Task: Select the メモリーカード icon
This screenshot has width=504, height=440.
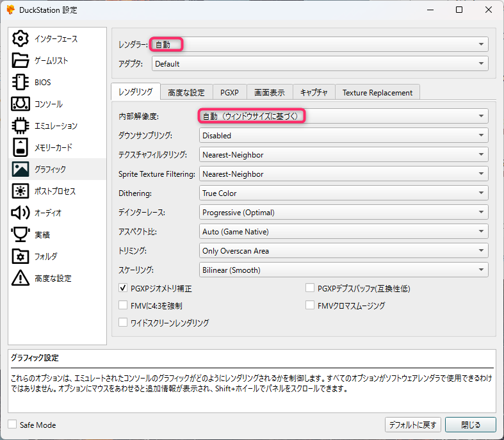Action: pyautogui.click(x=20, y=147)
